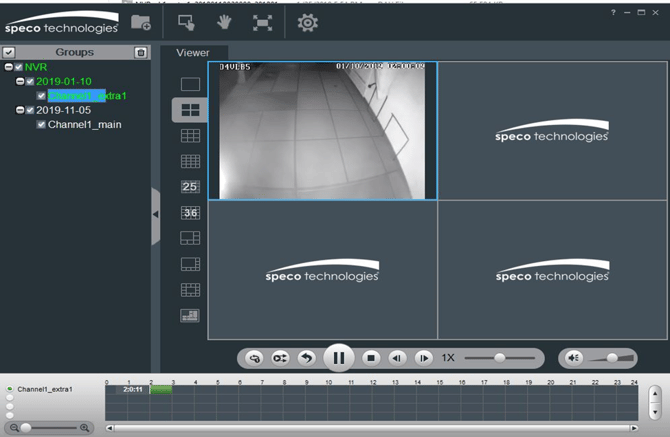The height and width of the screenshot is (437, 670).
Task: Select the NVR root label
Action: click(36, 67)
